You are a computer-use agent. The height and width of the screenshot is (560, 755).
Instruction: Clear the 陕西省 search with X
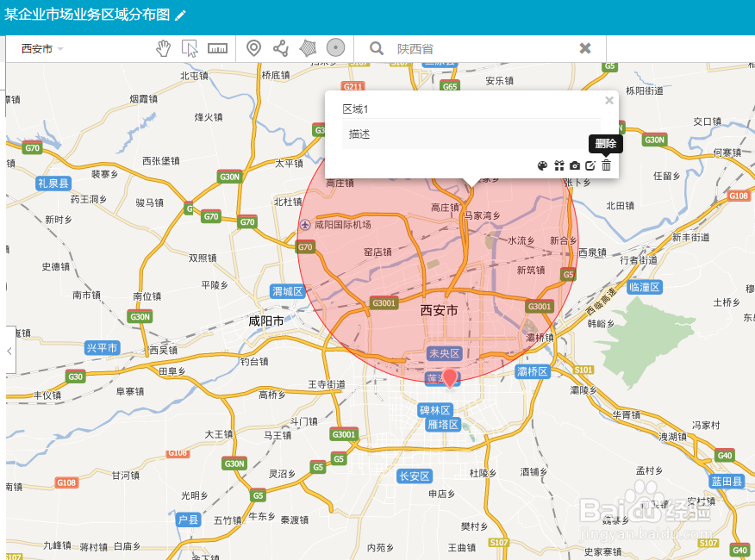coord(583,48)
